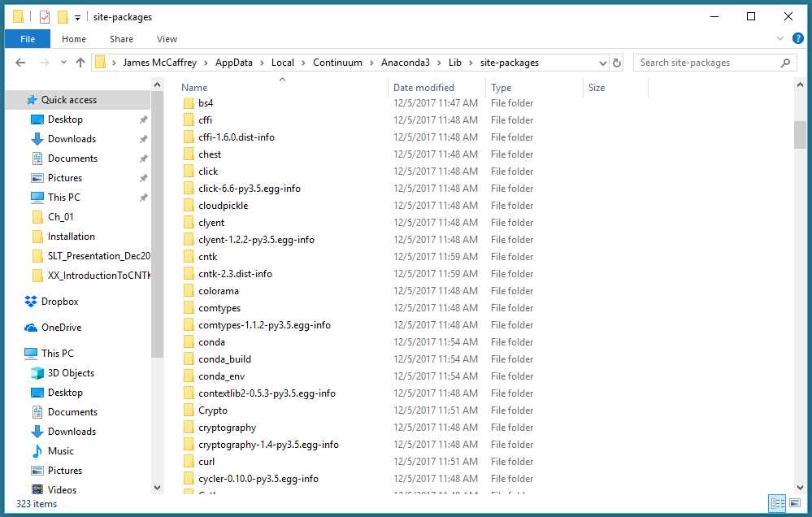Select the curl folder
812x517 pixels.
(x=206, y=462)
